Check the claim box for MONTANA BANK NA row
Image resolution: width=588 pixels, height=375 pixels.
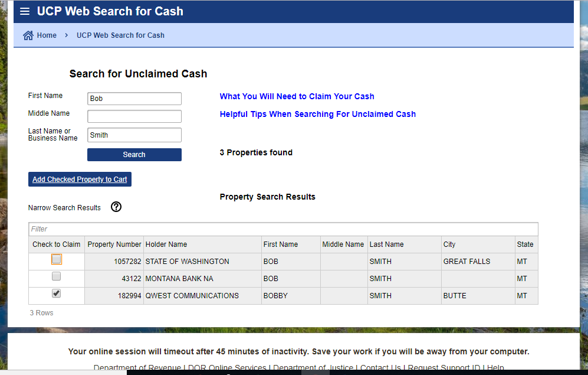tap(56, 276)
